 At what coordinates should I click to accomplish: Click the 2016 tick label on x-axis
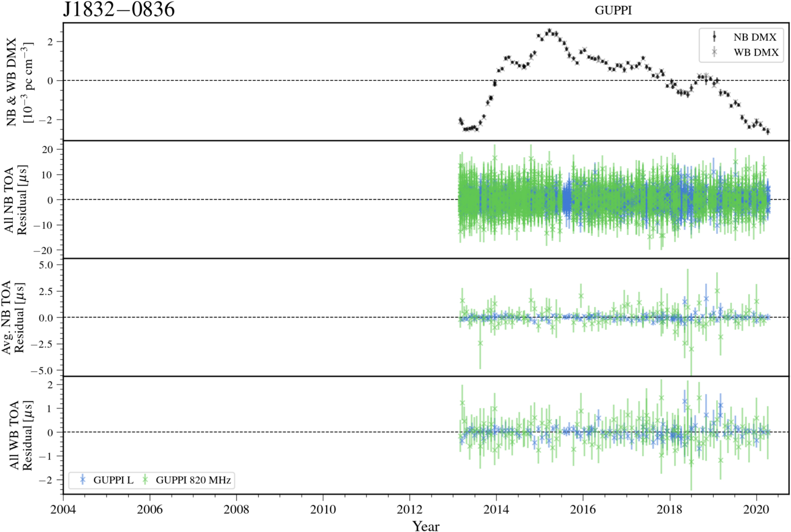pos(583,509)
